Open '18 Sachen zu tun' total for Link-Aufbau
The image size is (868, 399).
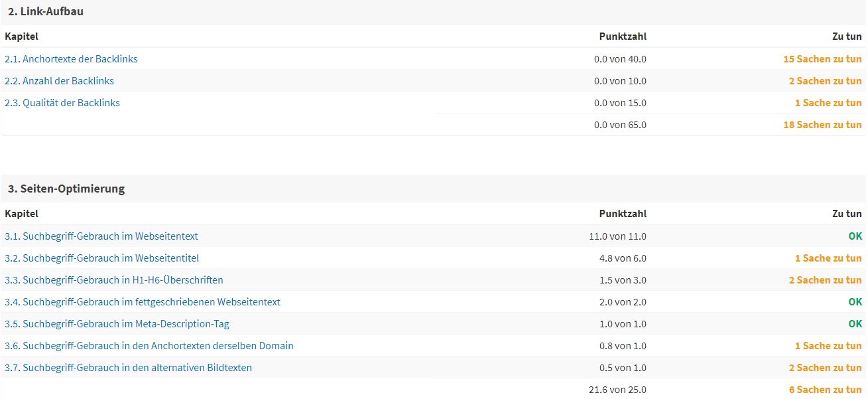pos(822,125)
